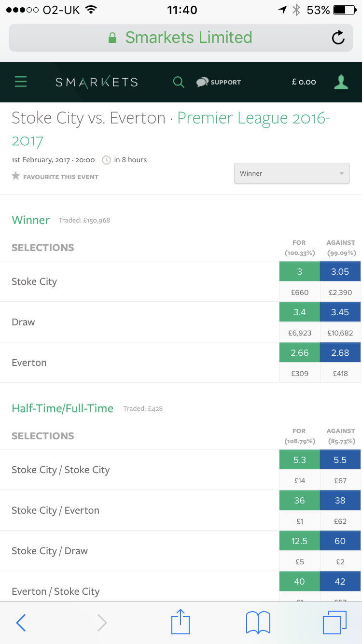Open the user account profile icon

(x=341, y=82)
